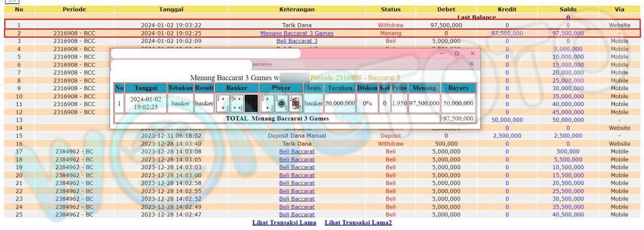Click the zoom magnifier icon in popup address bar
The image size is (644, 230).
(x=472, y=64)
